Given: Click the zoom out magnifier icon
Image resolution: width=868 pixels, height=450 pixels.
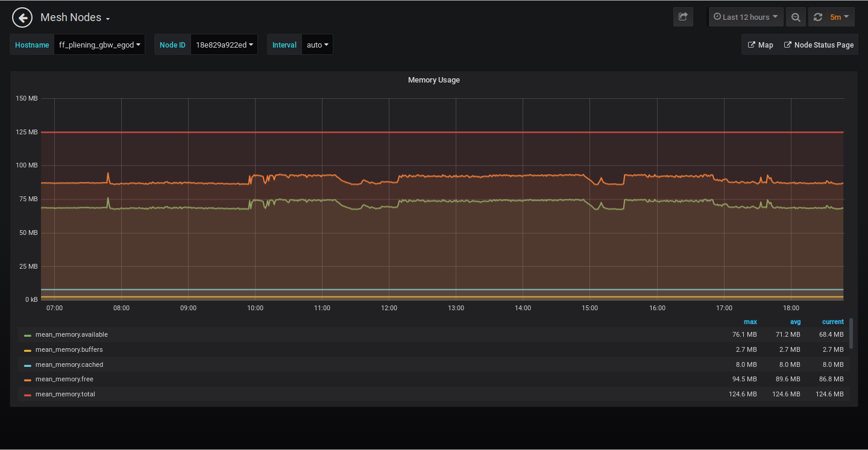Looking at the screenshot, I should pyautogui.click(x=796, y=17).
